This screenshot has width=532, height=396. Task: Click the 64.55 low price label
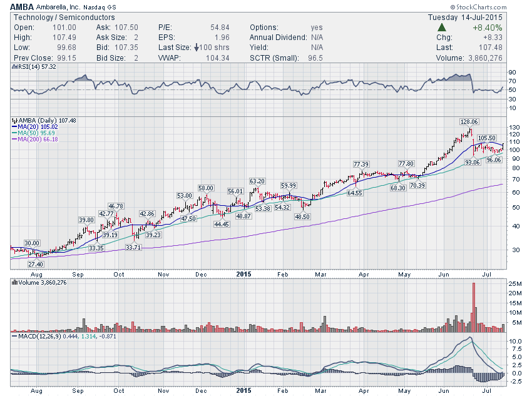point(354,193)
